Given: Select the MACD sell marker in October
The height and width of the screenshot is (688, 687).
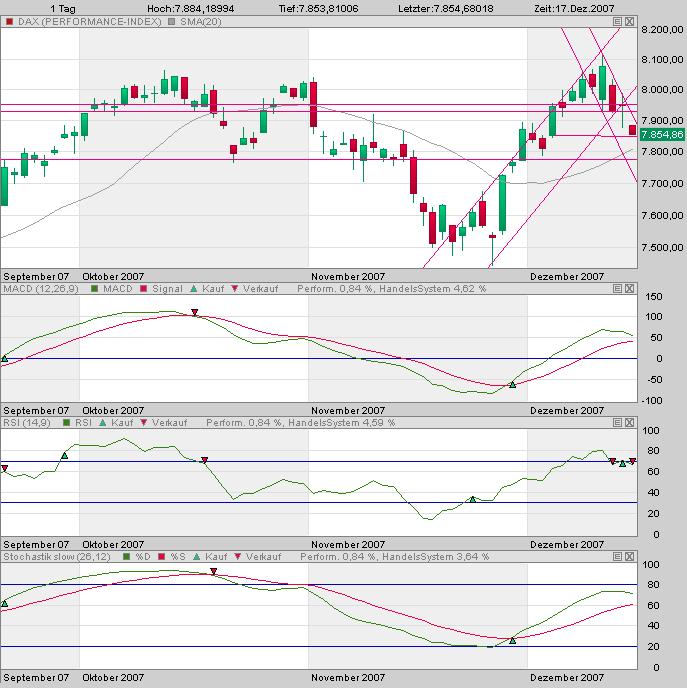Looking at the screenshot, I should point(195,312).
